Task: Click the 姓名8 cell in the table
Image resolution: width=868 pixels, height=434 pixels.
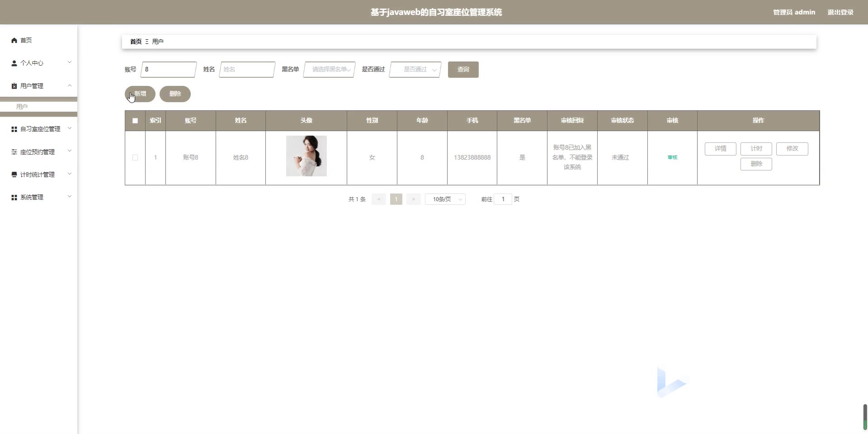Action: [x=241, y=158]
